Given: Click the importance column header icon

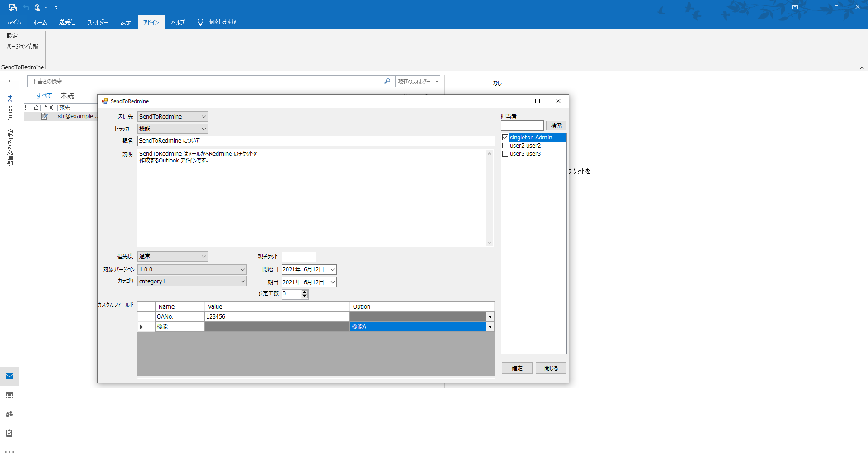Looking at the screenshot, I should pos(26,108).
